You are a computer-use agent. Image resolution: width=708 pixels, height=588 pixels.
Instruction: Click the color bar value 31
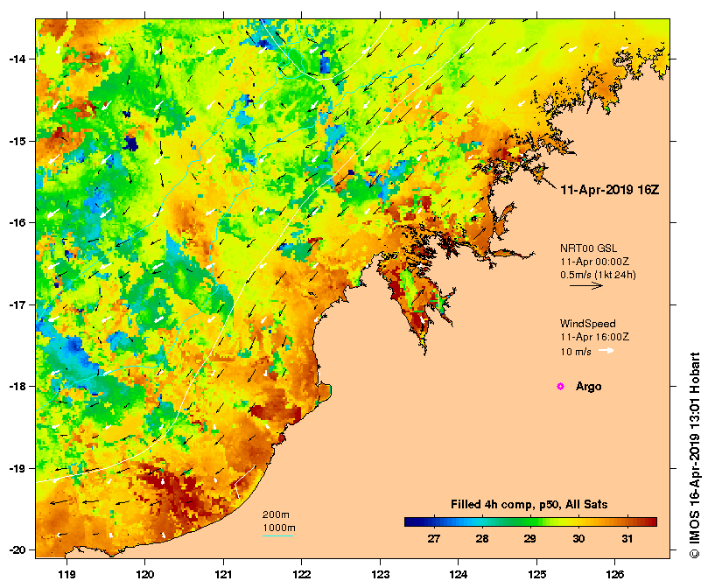click(x=627, y=538)
